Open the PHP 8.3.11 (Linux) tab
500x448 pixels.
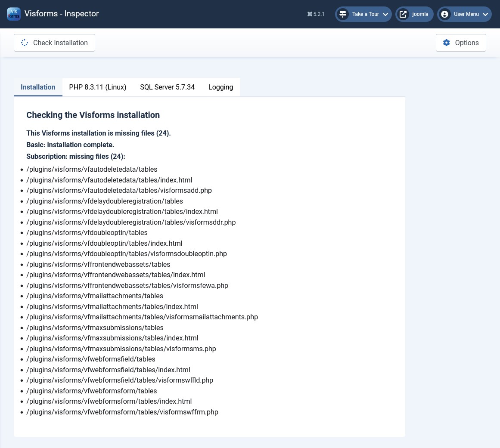click(x=98, y=87)
